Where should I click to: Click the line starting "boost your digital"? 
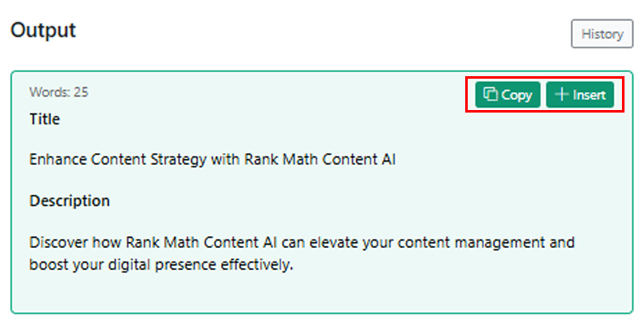161,265
